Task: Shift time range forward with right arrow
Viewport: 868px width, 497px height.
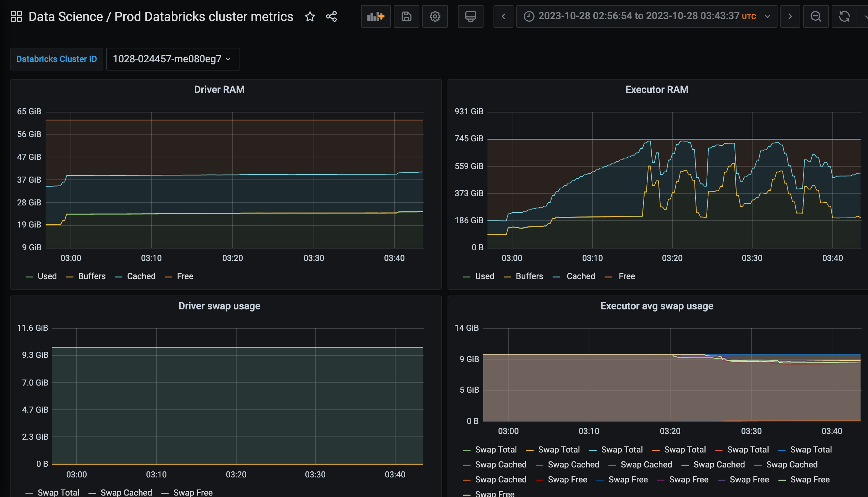Action: pyautogui.click(x=790, y=16)
